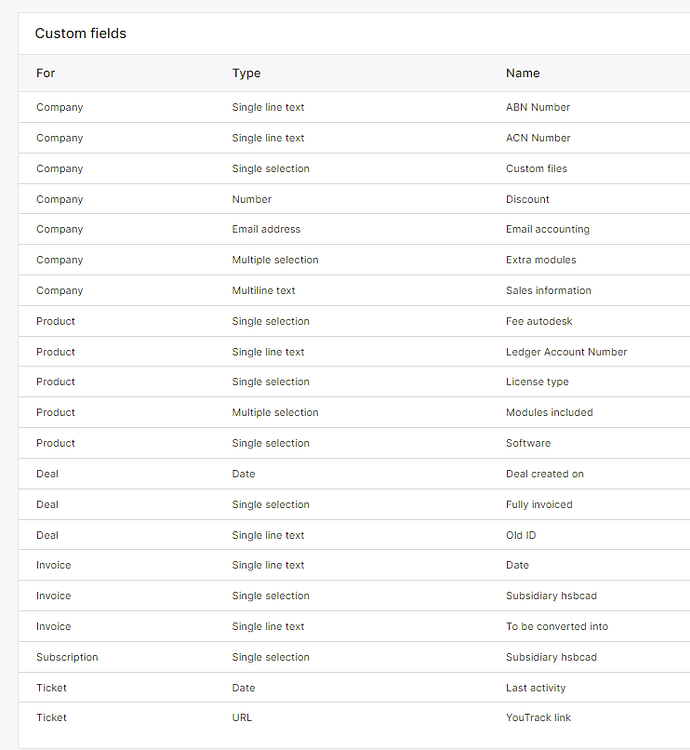The height and width of the screenshot is (750, 690).
Task: Select the YouTrack link field row
Action: [354, 717]
